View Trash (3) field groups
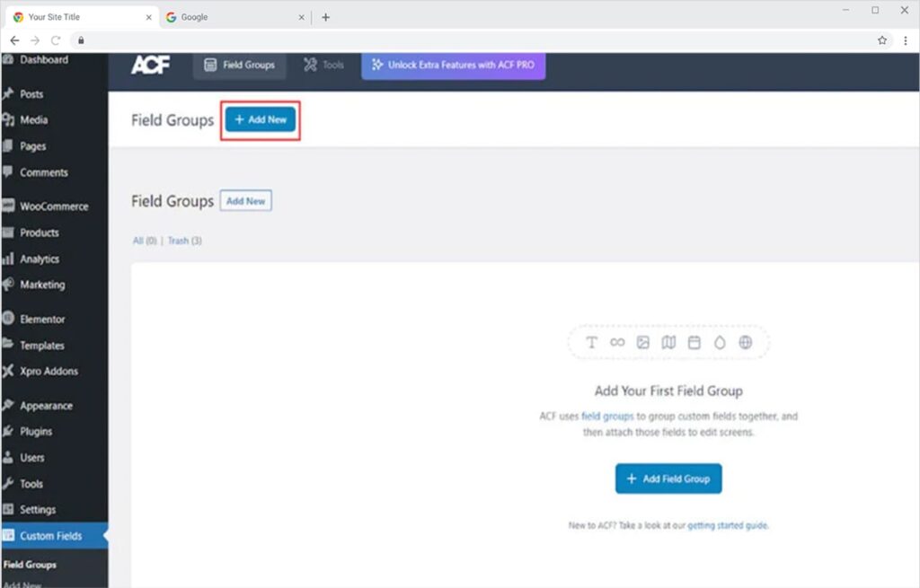Screen dimensions: 920x588 [185, 241]
